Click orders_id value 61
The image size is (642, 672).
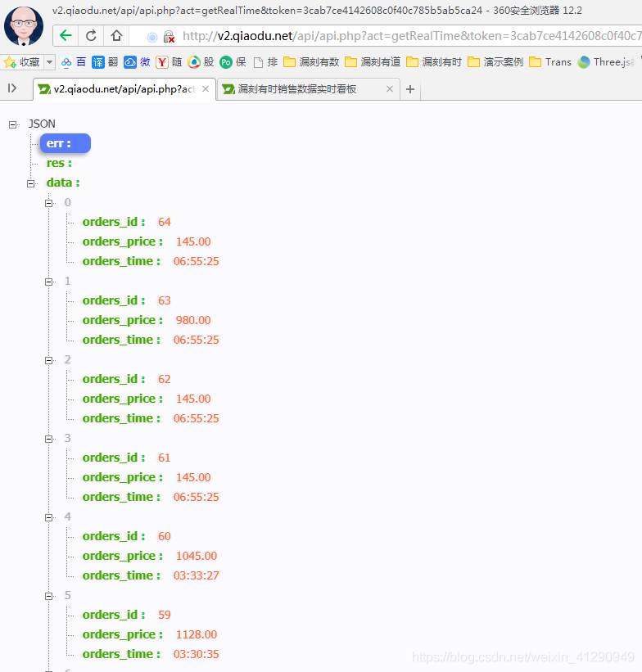tap(165, 458)
